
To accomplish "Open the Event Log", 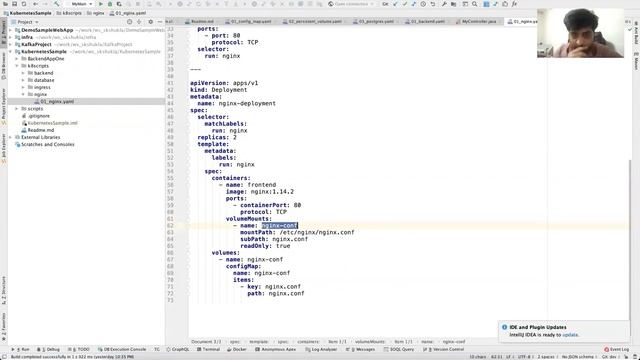I will coord(617,349).
